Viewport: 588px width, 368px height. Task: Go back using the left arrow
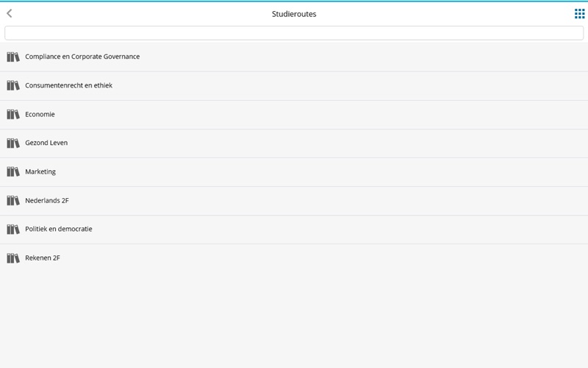tap(10, 14)
